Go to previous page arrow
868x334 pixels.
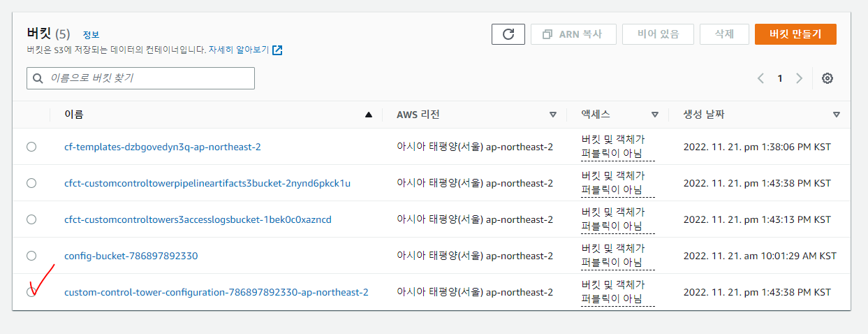[760, 78]
